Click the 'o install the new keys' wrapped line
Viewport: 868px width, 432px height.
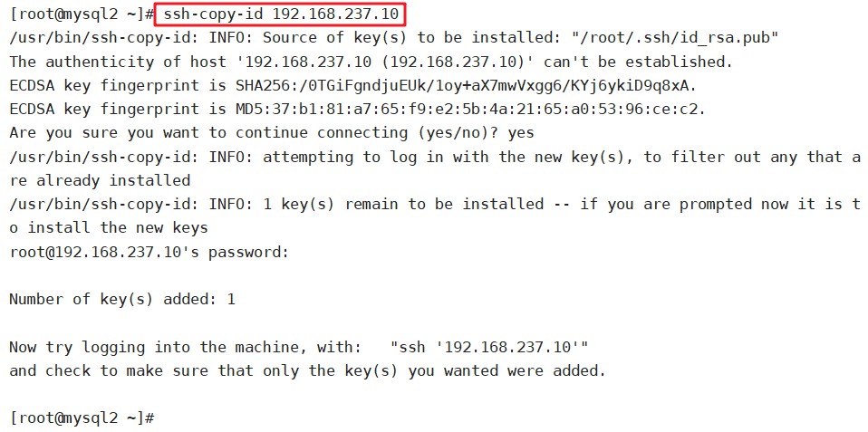pyautogui.click(x=109, y=228)
